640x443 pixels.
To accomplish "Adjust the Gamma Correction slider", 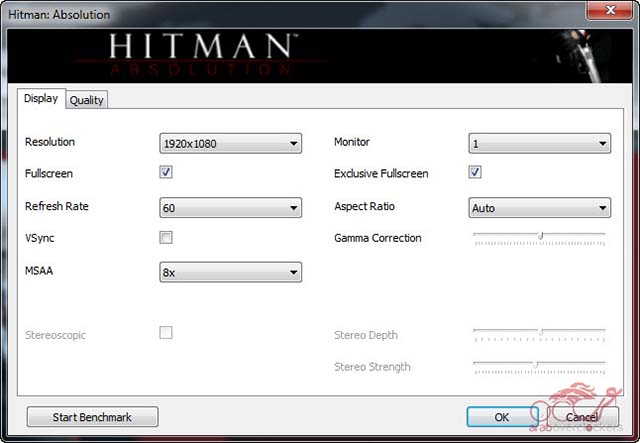I will point(540,238).
